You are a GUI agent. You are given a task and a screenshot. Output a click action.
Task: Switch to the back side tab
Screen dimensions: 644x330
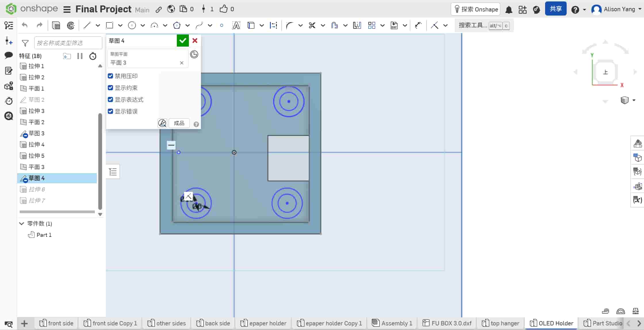(x=213, y=323)
